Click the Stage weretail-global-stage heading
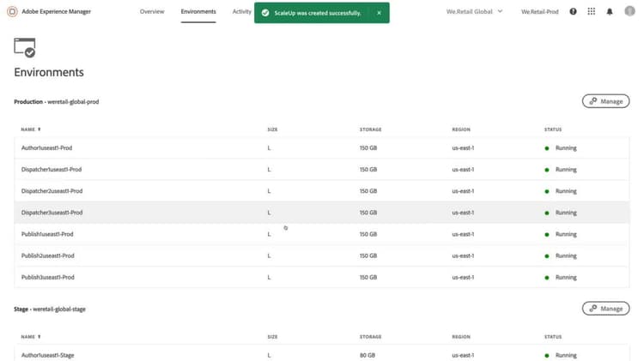This screenshot has width=644, height=361. coord(50,309)
